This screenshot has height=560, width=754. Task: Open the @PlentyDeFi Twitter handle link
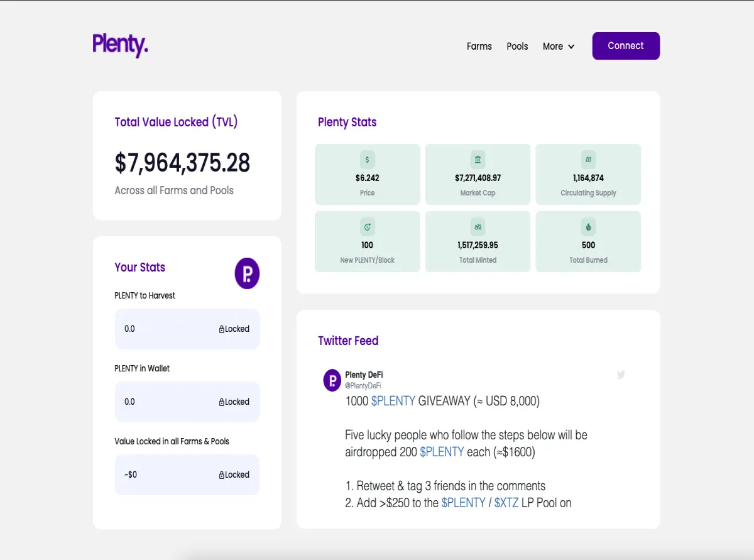pyautogui.click(x=363, y=386)
